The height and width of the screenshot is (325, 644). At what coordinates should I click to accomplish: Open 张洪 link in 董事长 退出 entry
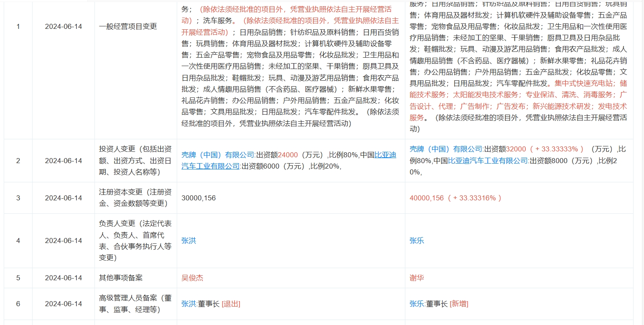click(x=189, y=304)
